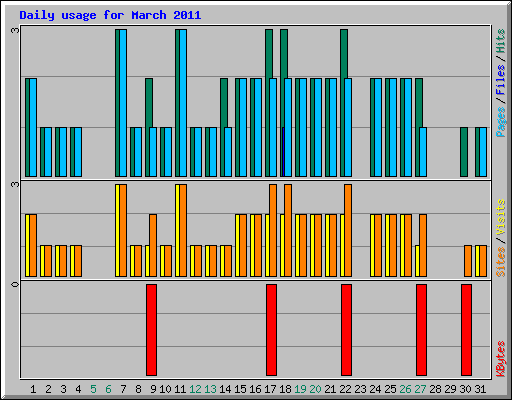The width and height of the screenshot is (512, 400).
Task: Select the blue Files bar for day 31
Action: click(483, 152)
